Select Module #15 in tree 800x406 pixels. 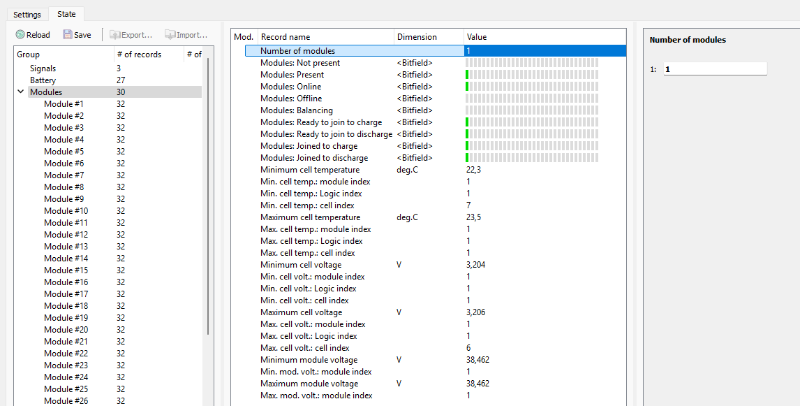[x=66, y=270]
